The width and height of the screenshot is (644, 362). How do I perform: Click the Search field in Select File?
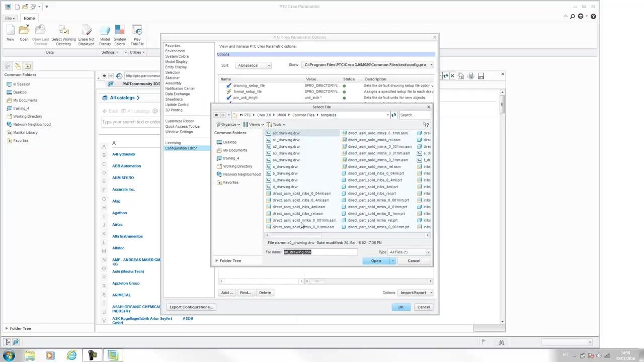415,115
